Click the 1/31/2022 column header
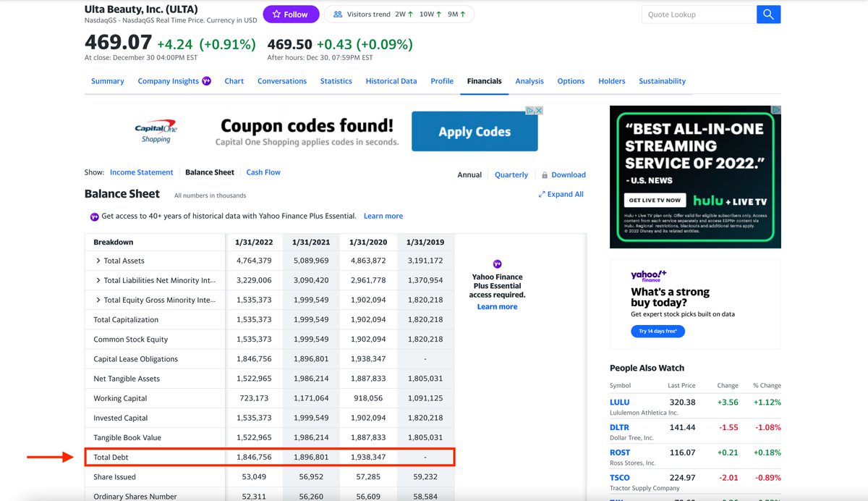This screenshot has height=501, width=868. click(x=254, y=242)
